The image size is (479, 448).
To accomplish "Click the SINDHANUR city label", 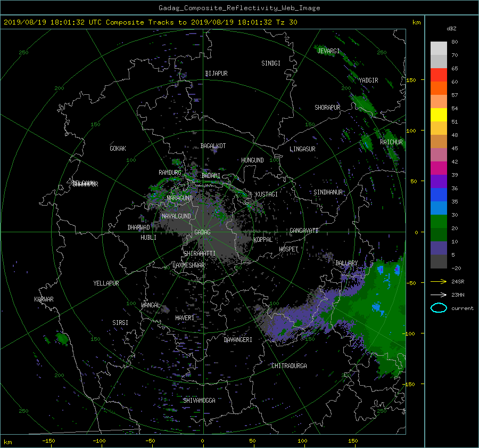I will (x=328, y=192).
